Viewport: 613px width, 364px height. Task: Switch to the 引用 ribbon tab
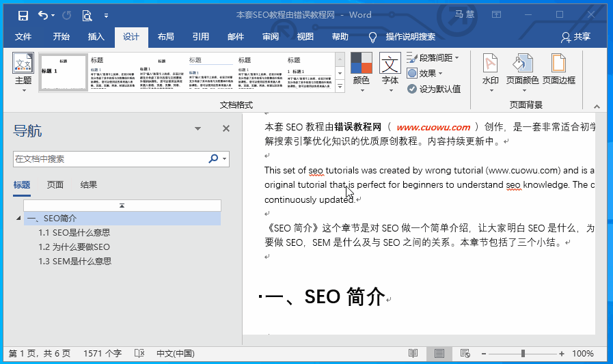tap(200, 37)
